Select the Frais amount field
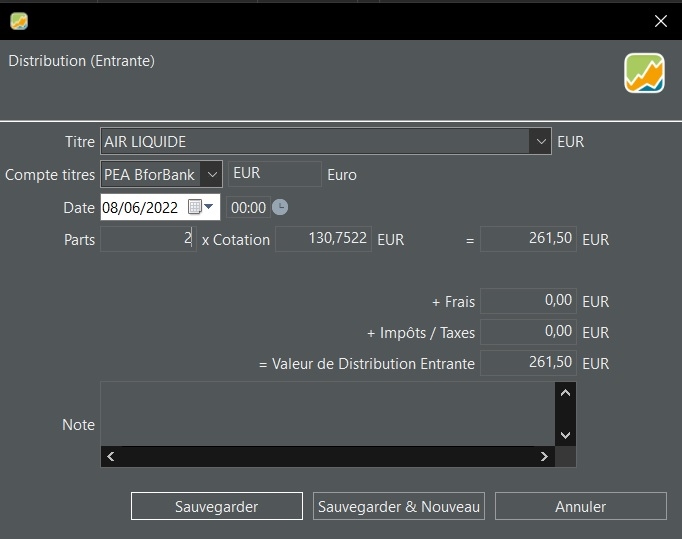This screenshot has height=539, width=682. (x=528, y=301)
